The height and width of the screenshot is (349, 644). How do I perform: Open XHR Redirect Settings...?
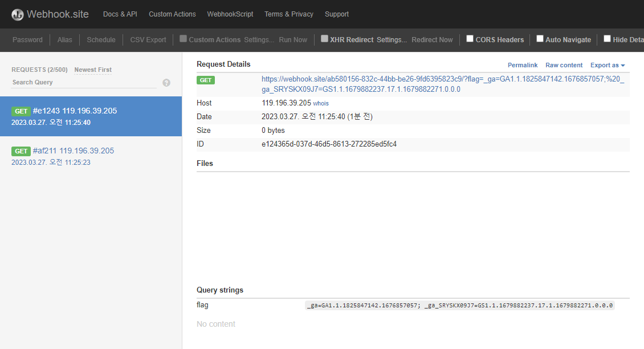pos(392,40)
